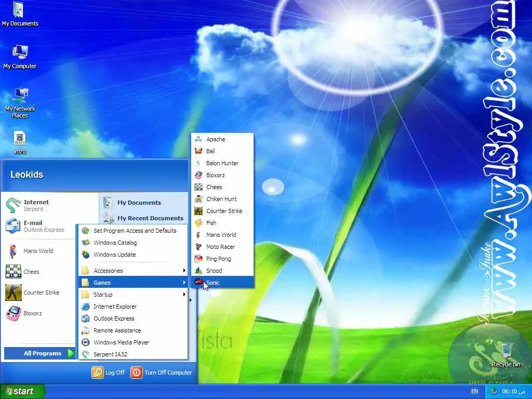Launch Counter Strike from pinned start list
Screen dimensions: 532x399
point(13,292)
